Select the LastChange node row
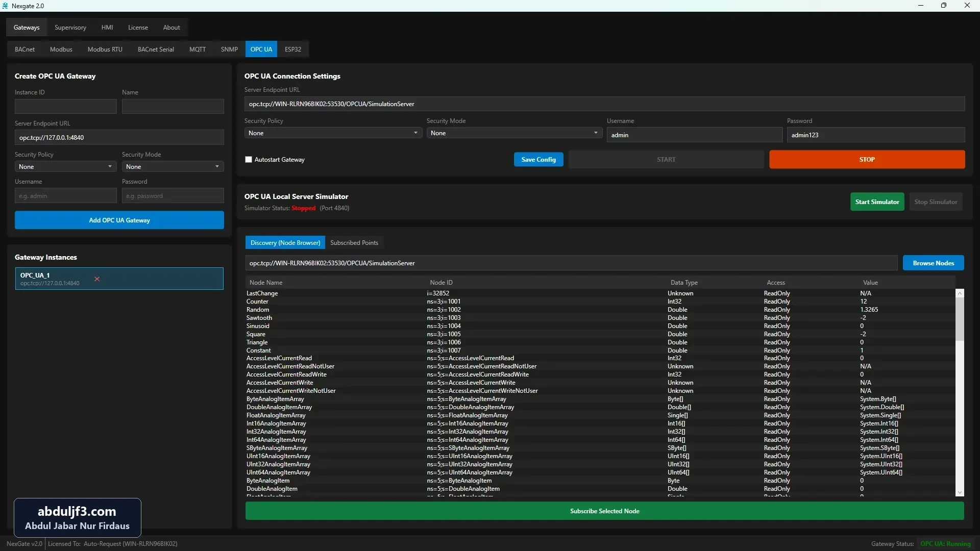Viewport: 980px width, 551px height. (600, 293)
